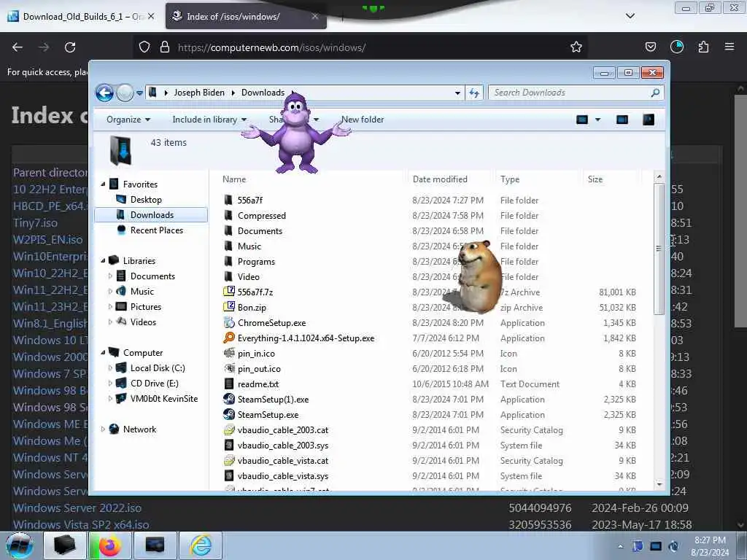Screen dimensions: 747x560
Task: Open the recent locations dropdown arrow
Action: point(139,93)
